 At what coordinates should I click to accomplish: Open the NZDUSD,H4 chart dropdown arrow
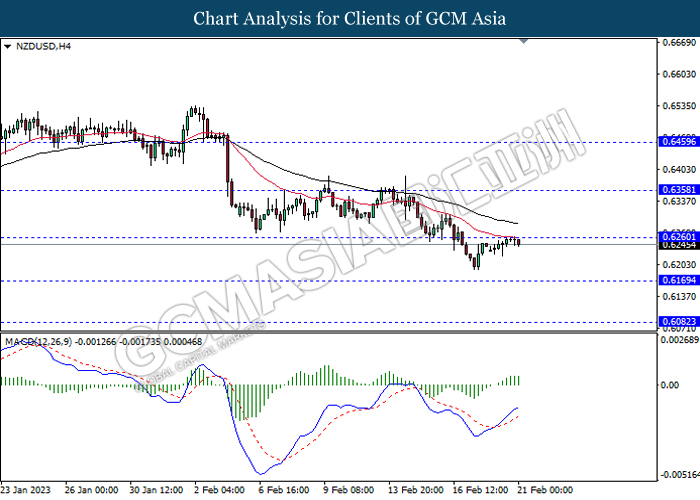click(x=7, y=46)
